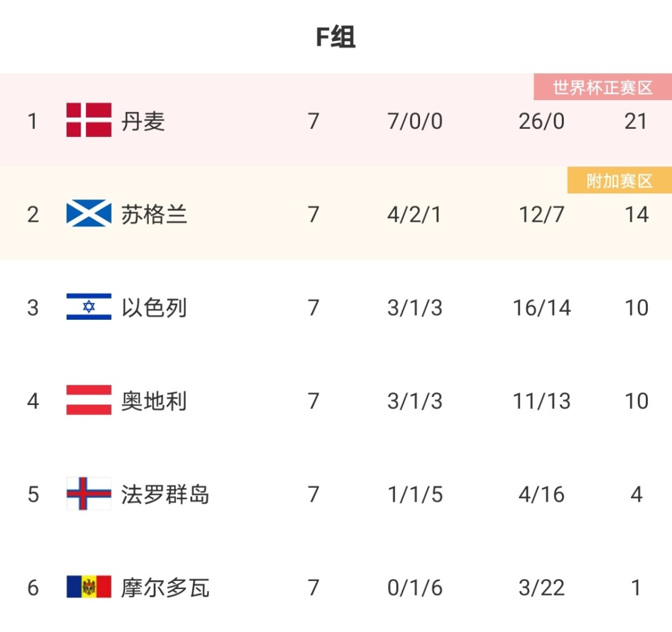672x632 pixels.
Task: Click the Faroe Islands flag icon
Action: point(89,494)
